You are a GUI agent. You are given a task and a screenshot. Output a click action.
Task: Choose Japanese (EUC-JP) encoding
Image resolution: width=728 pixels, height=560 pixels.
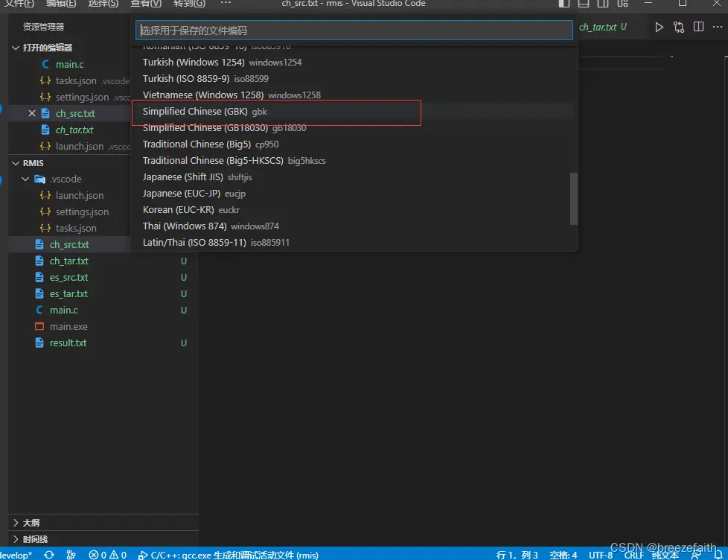pos(354,193)
